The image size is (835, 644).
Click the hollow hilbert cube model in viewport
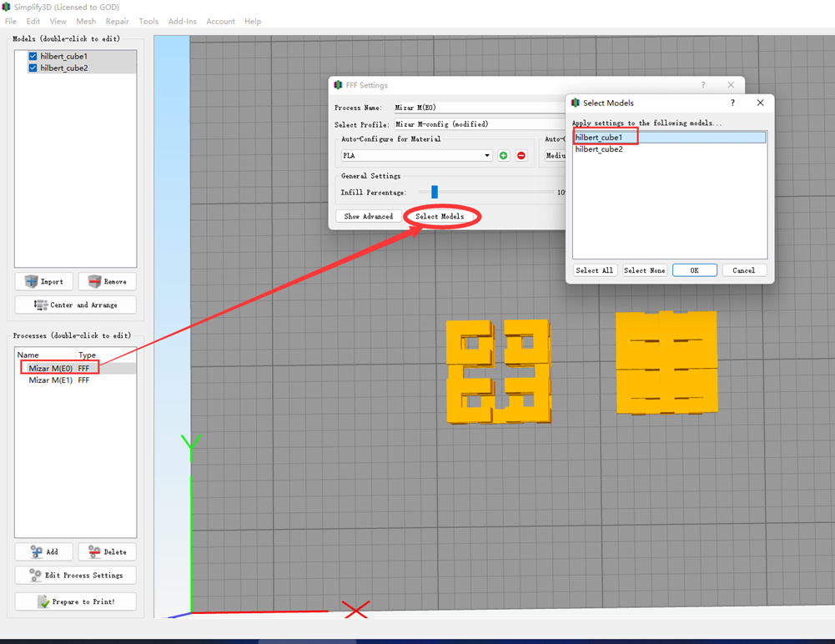tap(499, 371)
